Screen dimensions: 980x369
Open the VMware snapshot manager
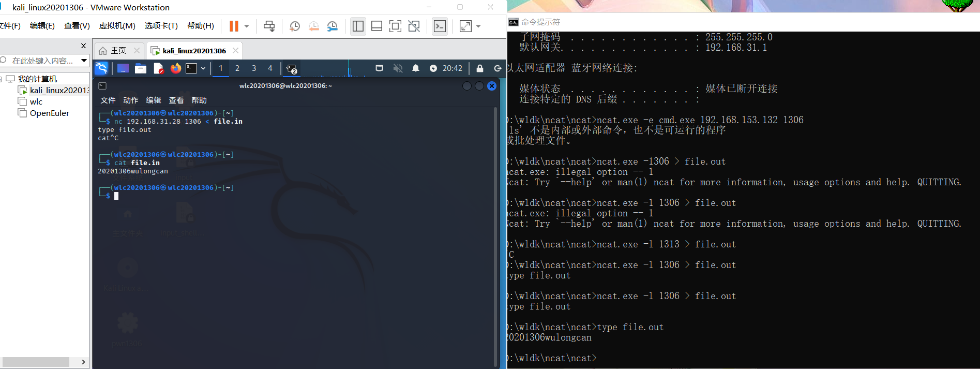point(332,26)
